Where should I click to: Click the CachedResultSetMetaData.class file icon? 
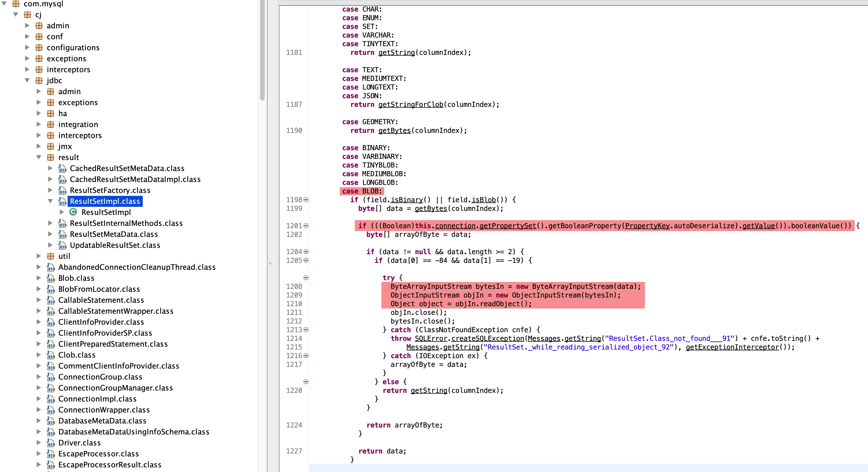point(62,168)
